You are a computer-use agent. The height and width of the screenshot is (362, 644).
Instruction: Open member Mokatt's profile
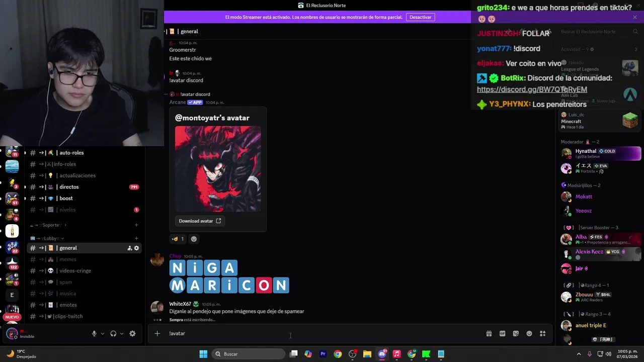click(601, 197)
